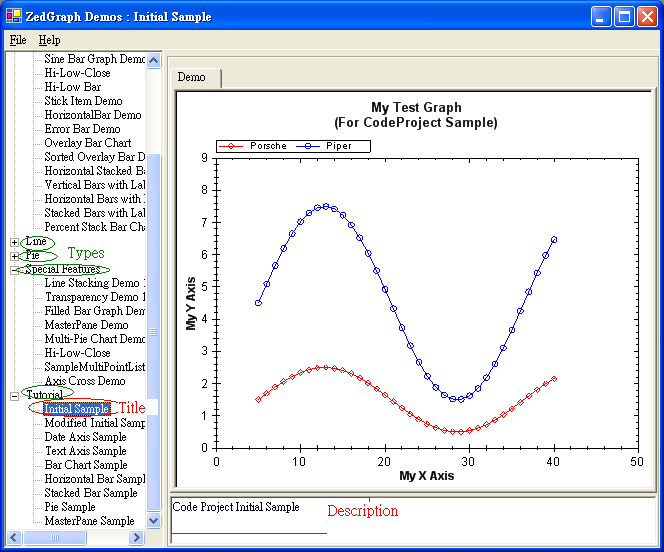Select Overlay Bar Chart

[x=88, y=143]
